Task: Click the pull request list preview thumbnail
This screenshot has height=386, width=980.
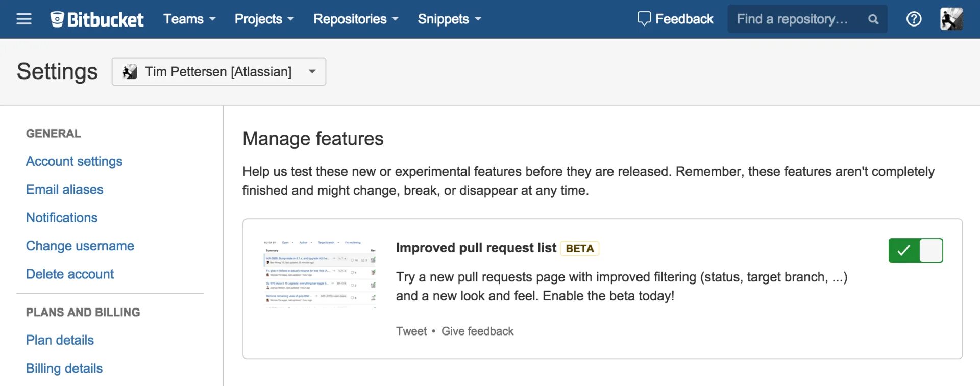Action: point(320,273)
